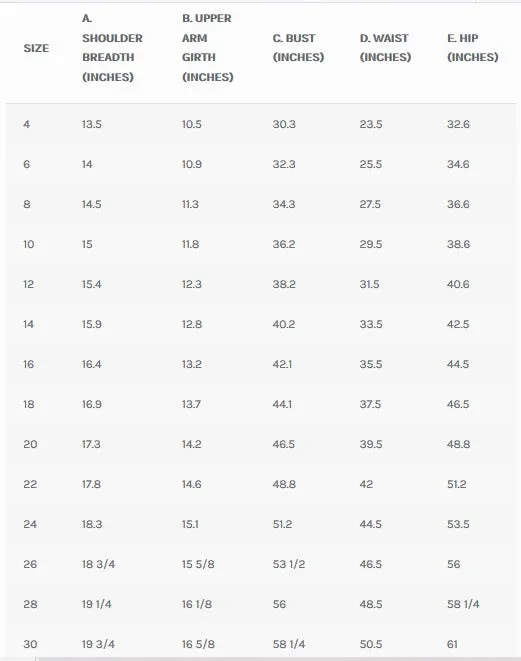Click hip value 48.8 for size 20
The image size is (521, 661).
458,444
